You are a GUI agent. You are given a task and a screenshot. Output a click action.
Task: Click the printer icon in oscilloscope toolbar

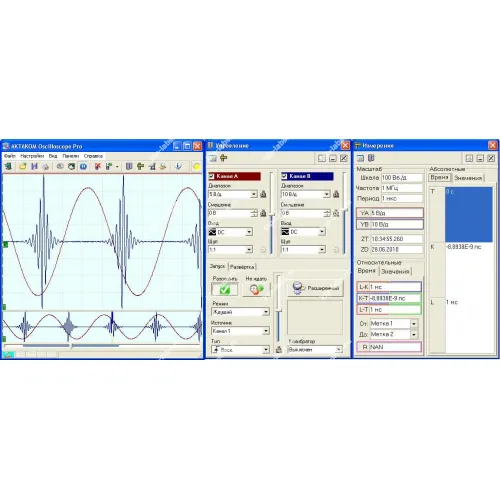[x=45, y=166]
